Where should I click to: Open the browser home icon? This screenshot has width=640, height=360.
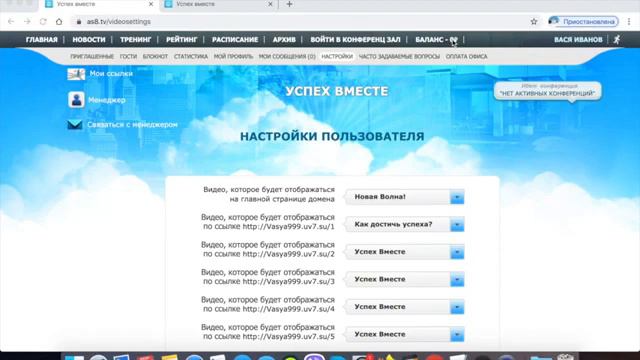(59, 22)
